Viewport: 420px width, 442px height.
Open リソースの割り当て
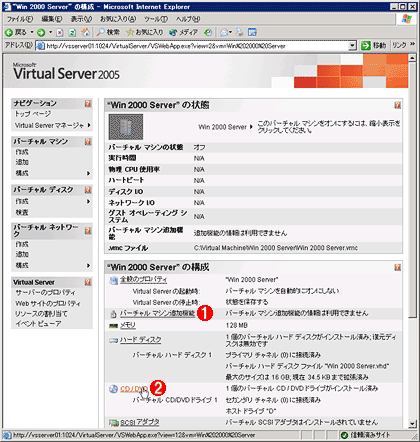click(41, 314)
